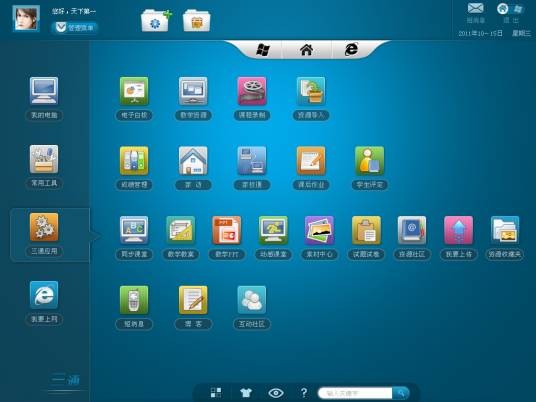The width and height of the screenshot is (536, 402).
Task: Open the 电子白板 whiteboard app icon
Action: (134, 91)
